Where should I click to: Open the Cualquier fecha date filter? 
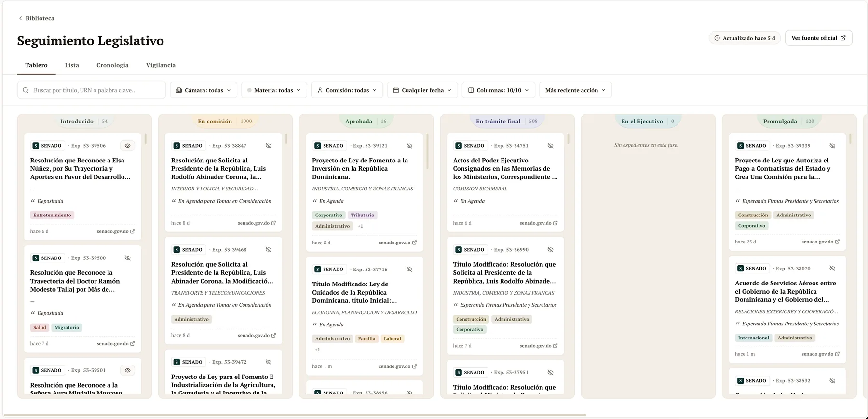[x=422, y=90]
